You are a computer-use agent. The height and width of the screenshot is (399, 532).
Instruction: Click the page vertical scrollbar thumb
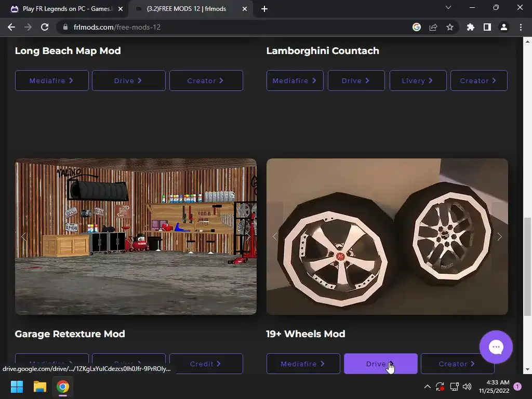(x=527, y=267)
